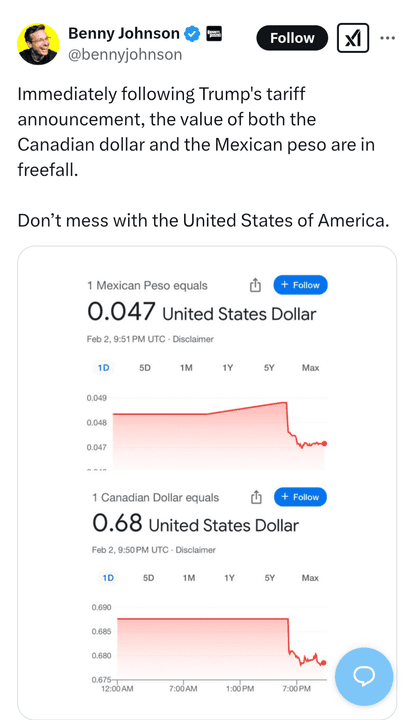This screenshot has height=720, width=414.
Task: Open the Grok xAI icon button
Action: (x=352, y=38)
